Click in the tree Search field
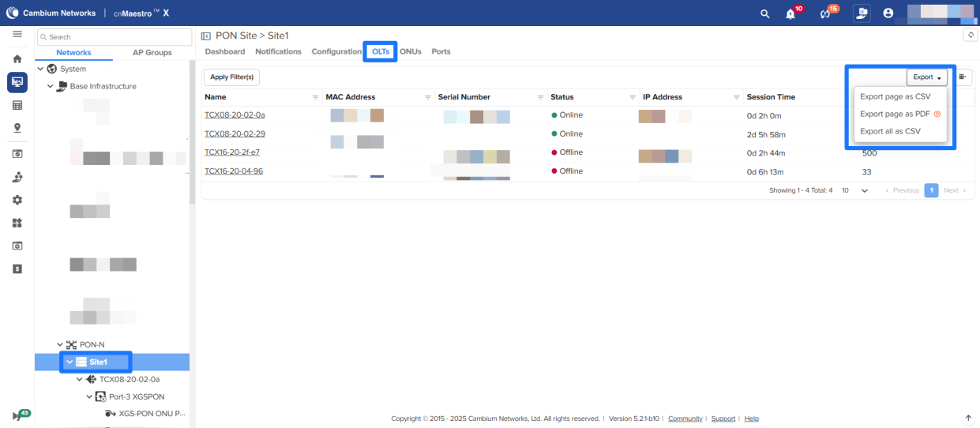Screen dimensions: 980x428 [115, 37]
